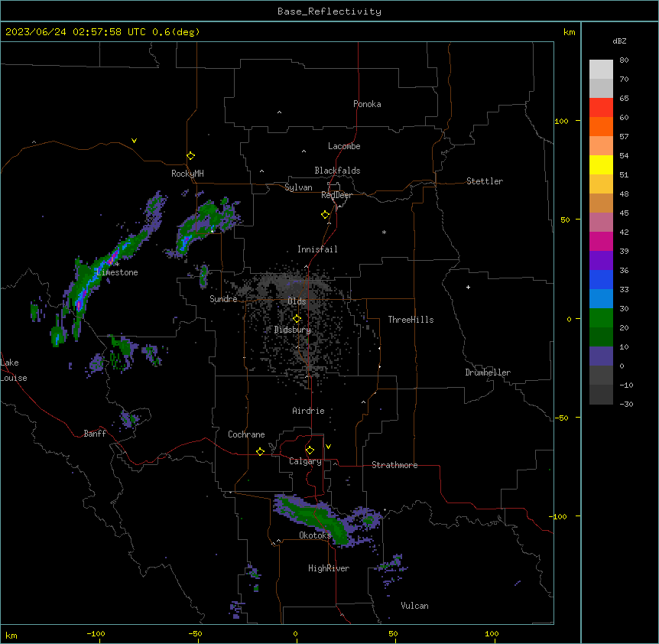Pick the bright green 30-20 dBZ legend swatch
The image size is (659, 644).
click(x=601, y=318)
